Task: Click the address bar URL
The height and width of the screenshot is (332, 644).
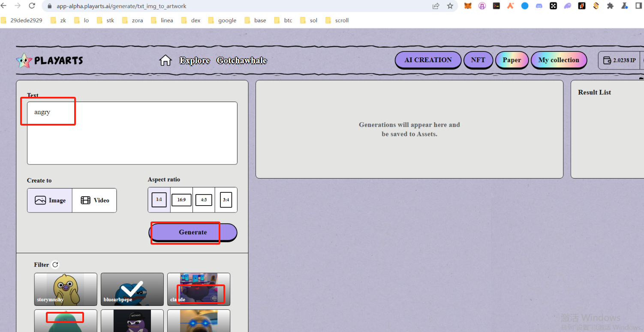Action: 121,6
